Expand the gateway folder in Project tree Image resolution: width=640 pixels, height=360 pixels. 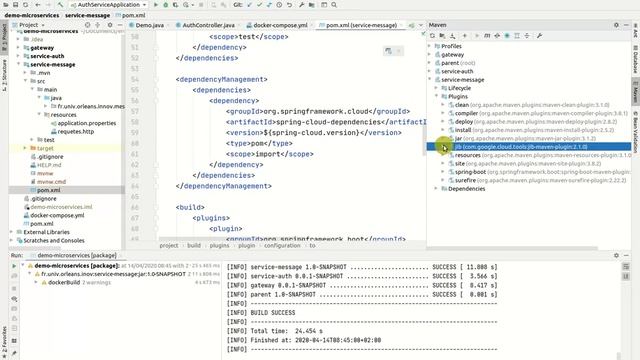[18, 48]
